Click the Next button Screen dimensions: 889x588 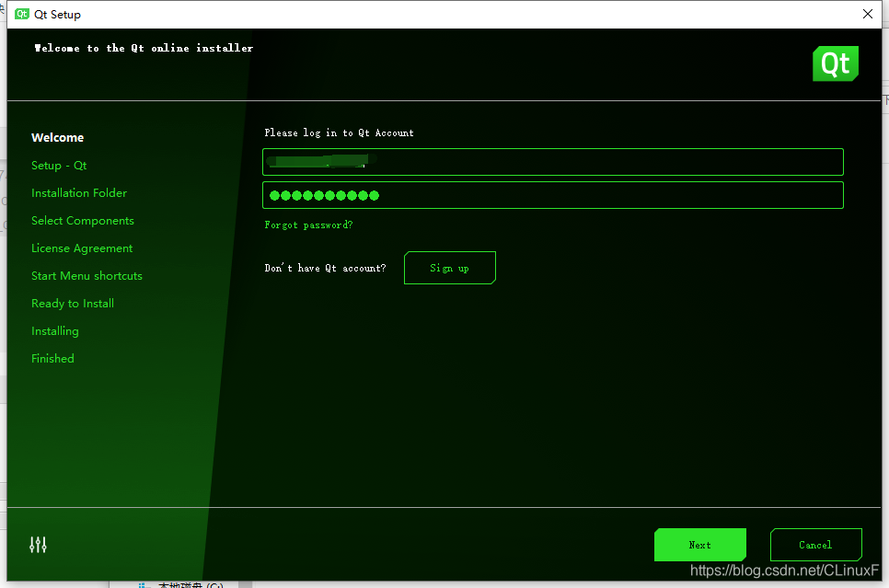coord(700,545)
